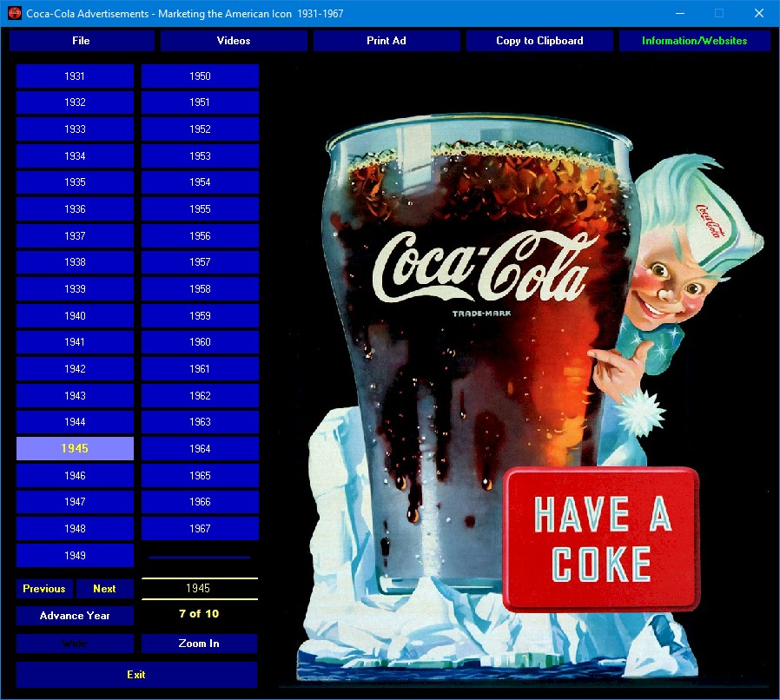This screenshot has width=780, height=700.
Task: Show ads from 1961
Action: click(200, 369)
